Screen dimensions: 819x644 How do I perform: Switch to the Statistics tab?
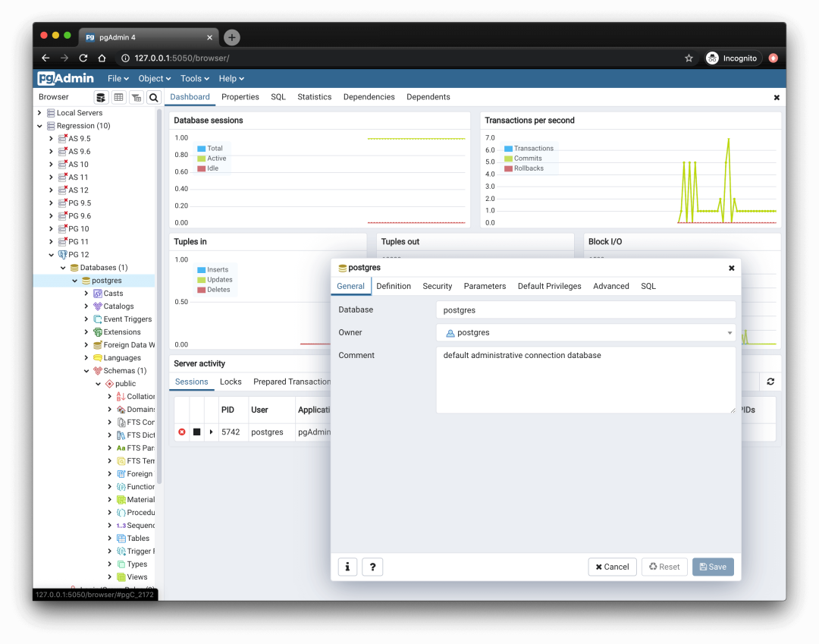315,97
